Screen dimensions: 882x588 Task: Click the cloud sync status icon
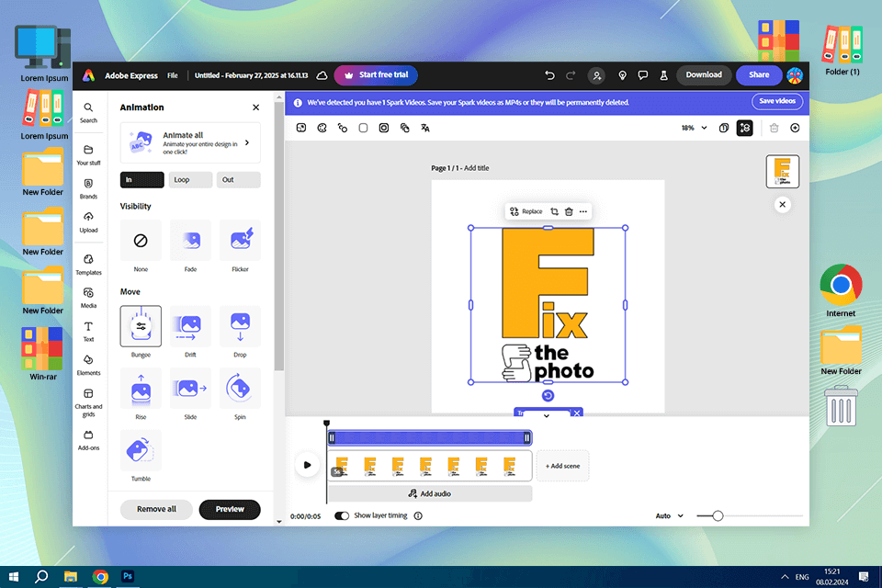(x=322, y=75)
